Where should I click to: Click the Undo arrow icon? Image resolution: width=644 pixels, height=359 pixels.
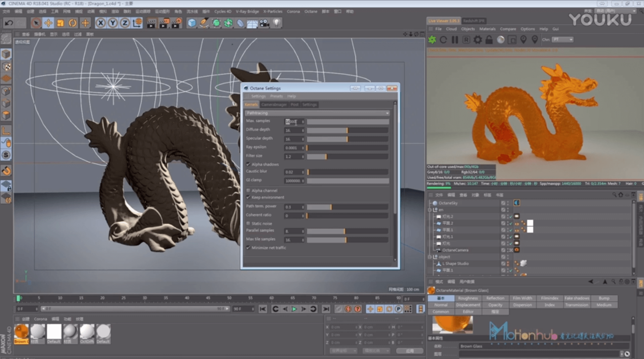pyautogui.click(x=9, y=23)
